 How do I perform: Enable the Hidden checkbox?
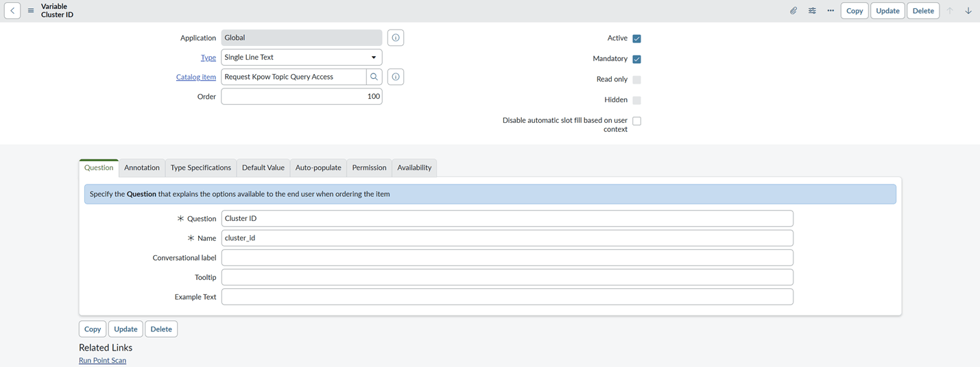point(637,100)
